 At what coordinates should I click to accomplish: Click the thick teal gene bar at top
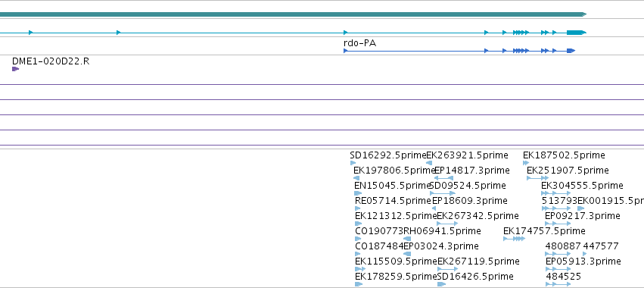pos(294,14)
